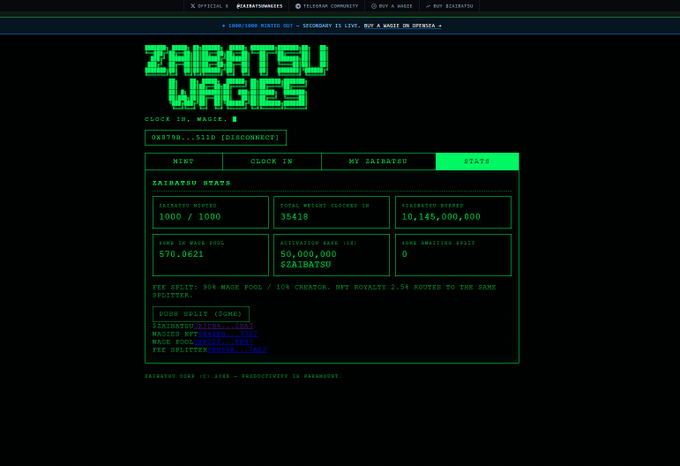Viewport: 680px width, 466px height.
Task: Open the My Zaibatsu tab
Action: [x=379, y=161]
